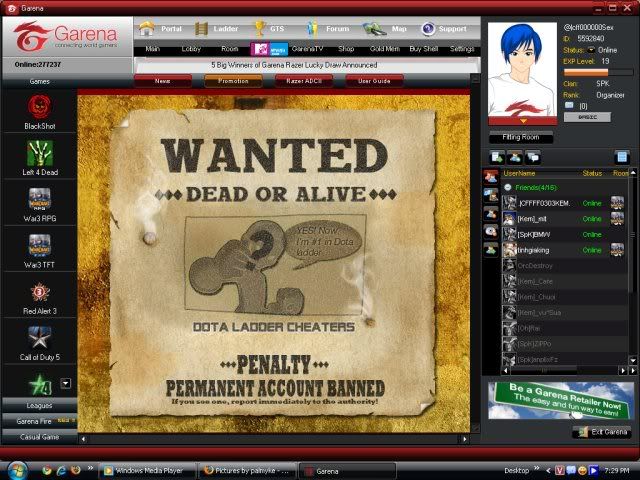Open the Settings tab
Screen dimensions: 640x480
click(462, 49)
